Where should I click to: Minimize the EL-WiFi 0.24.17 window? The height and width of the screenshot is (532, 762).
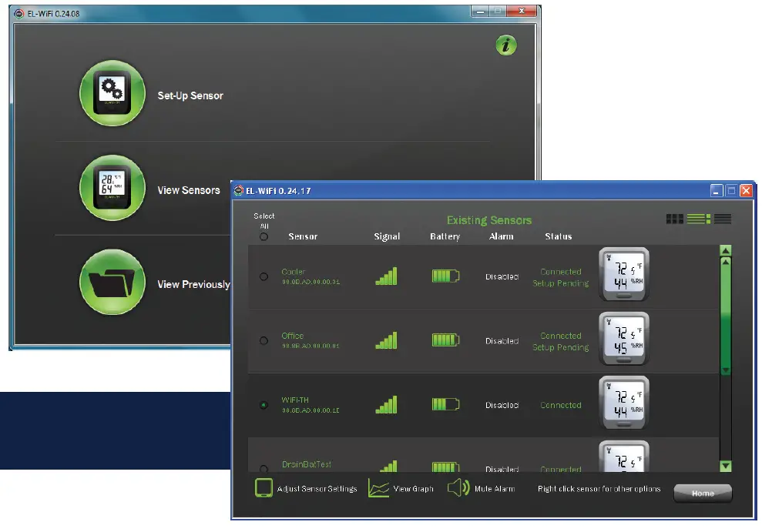pyautogui.click(x=717, y=191)
